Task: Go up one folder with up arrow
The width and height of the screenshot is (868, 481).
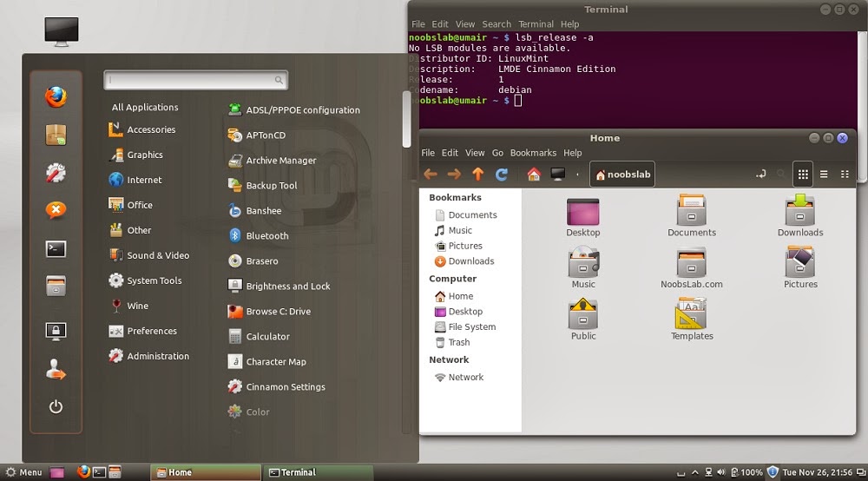Action: point(477,175)
